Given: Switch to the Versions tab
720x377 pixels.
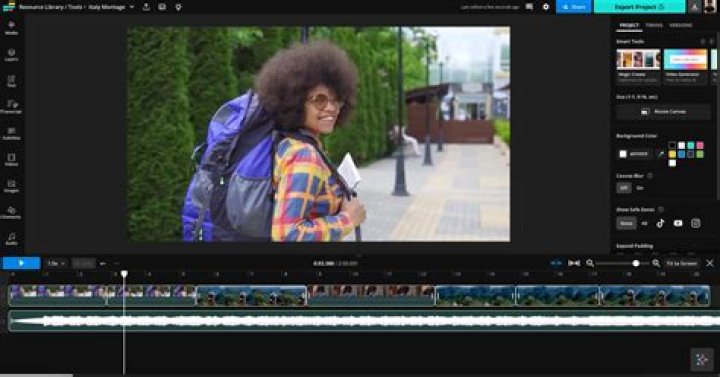Looking at the screenshot, I should (x=681, y=25).
